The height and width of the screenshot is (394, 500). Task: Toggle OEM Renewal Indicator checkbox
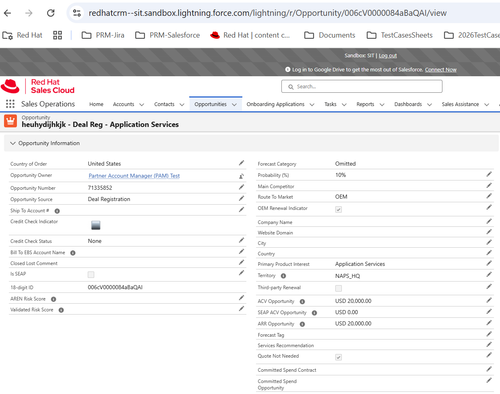pyautogui.click(x=338, y=209)
